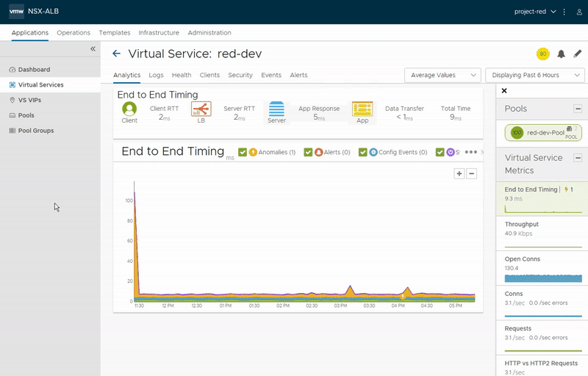The height and width of the screenshot is (376, 588).
Task: Click the LB load balancer icon
Action: pos(201,109)
